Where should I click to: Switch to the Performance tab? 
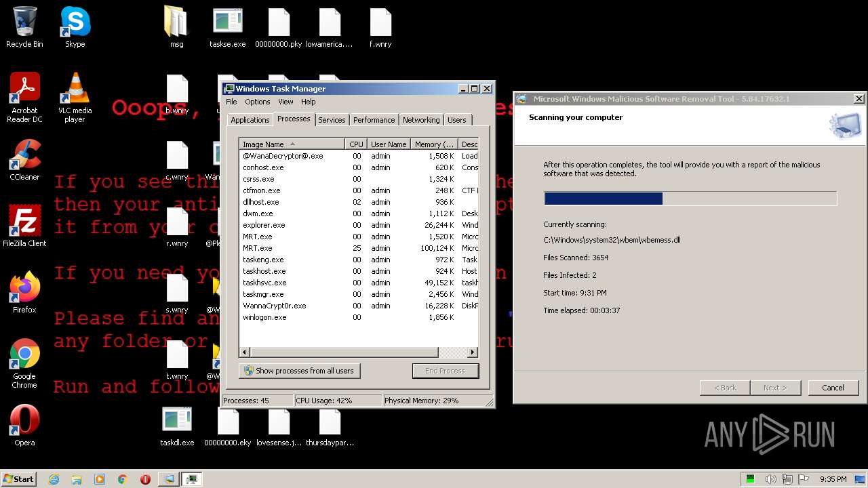point(374,120)
